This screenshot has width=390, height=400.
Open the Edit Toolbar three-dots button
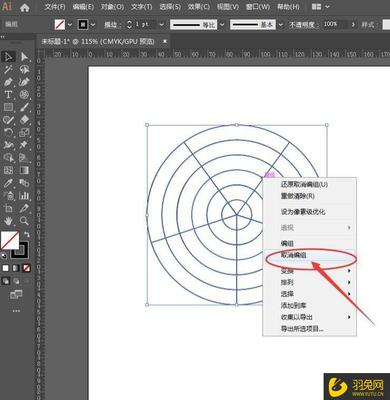pos(16,311)
